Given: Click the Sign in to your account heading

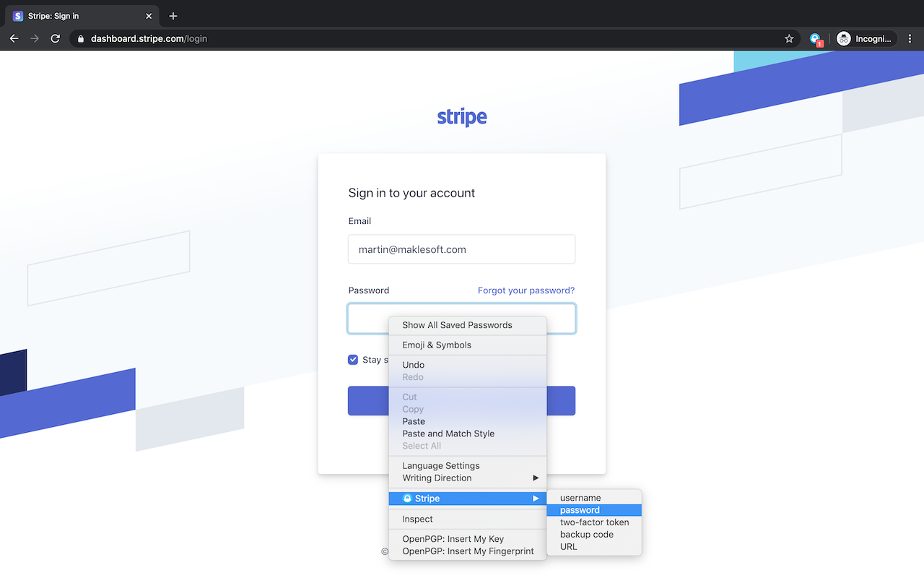Looking at the screenshot, I should click(x=411, y=193).
